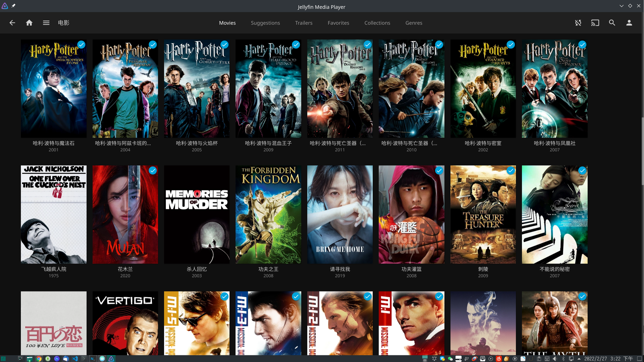Click the pin icon in title bar

14,6
